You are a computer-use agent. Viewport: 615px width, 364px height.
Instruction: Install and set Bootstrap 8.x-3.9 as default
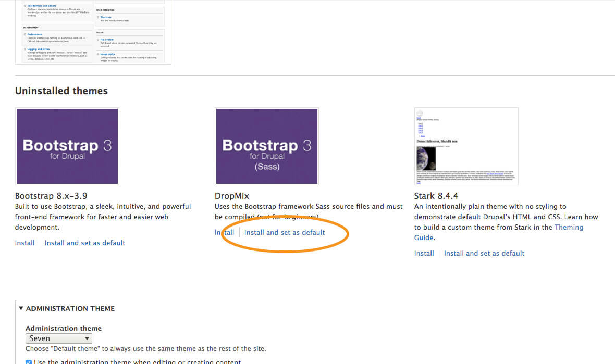(85, 243)
